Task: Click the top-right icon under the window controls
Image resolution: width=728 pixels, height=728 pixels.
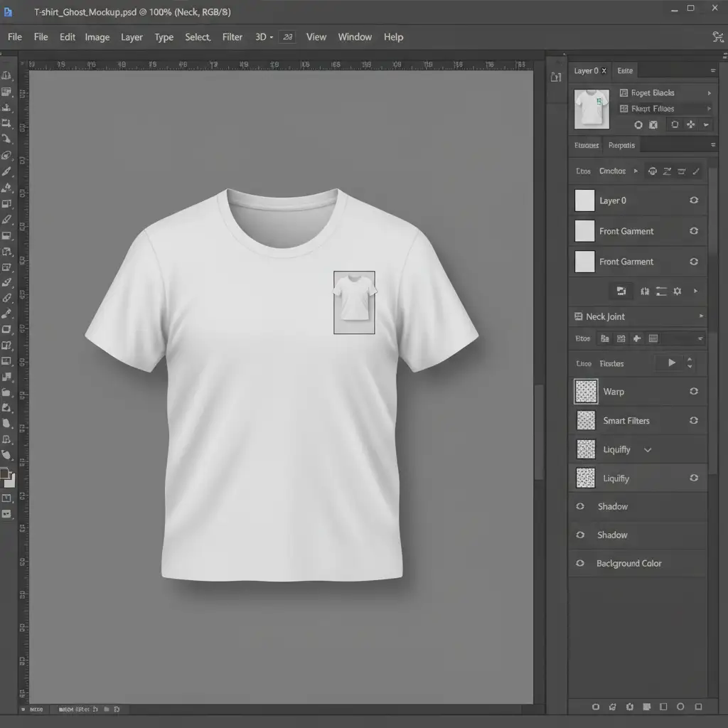Action: (717, 37)
